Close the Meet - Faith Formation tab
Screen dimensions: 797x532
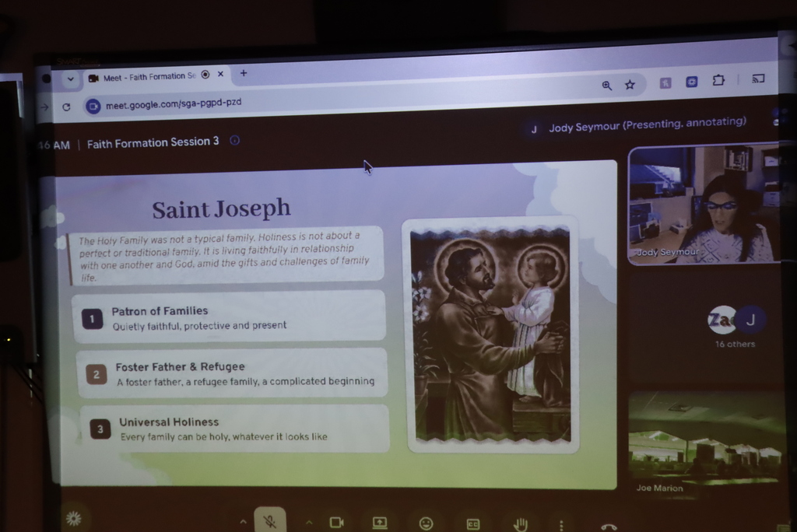pos(220,74)
